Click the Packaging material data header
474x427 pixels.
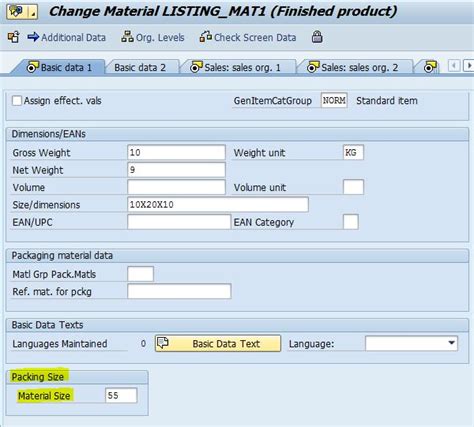click(62, 256)
